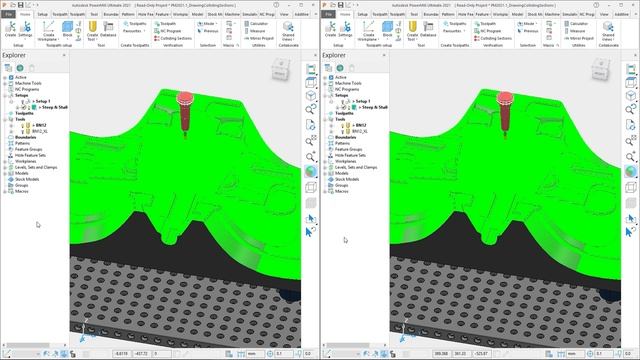Expand Models node in left Explorer
The image size is (640, 360).
(5, 173)
